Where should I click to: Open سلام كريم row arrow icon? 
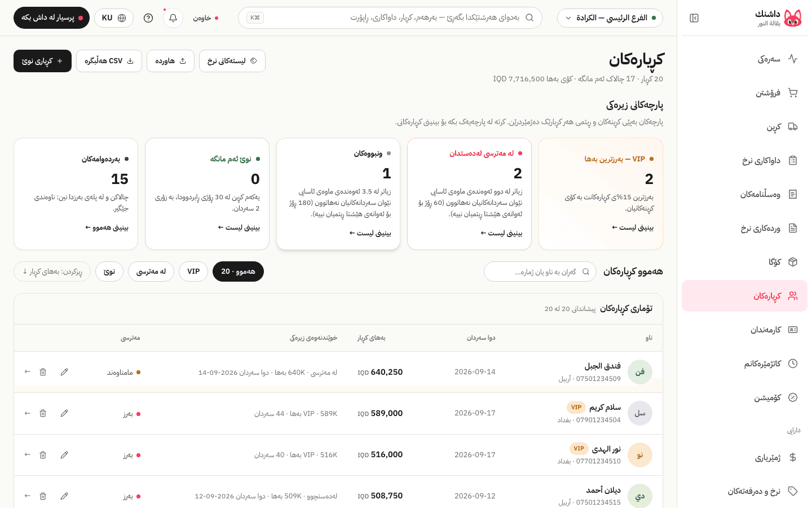pyautogui.click(x=27, y=413)
